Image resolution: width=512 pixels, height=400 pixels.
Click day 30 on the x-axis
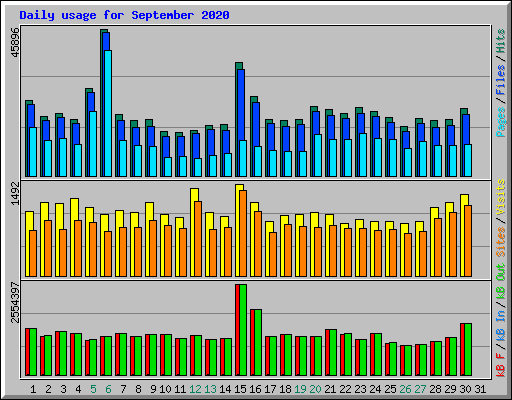(465, 389)
